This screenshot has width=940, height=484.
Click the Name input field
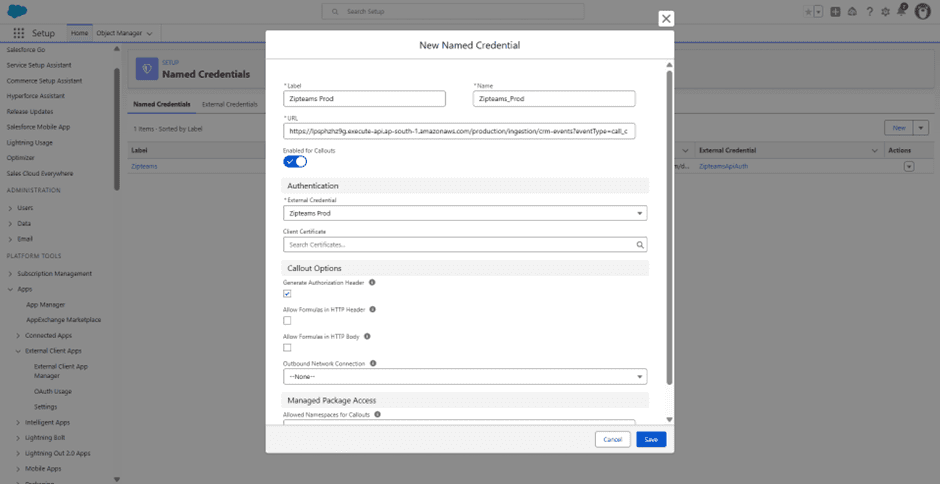point(554,99)
